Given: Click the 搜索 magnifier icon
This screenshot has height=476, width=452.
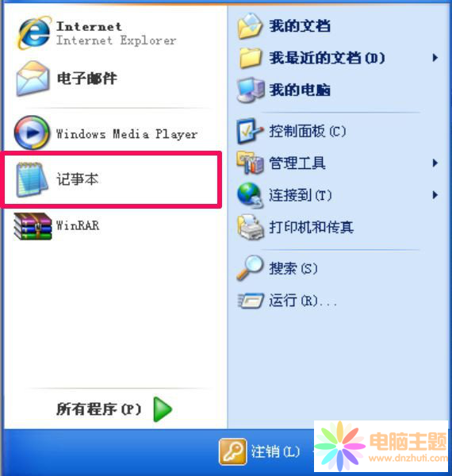Looking at the screenshot, I should [250, 267].
